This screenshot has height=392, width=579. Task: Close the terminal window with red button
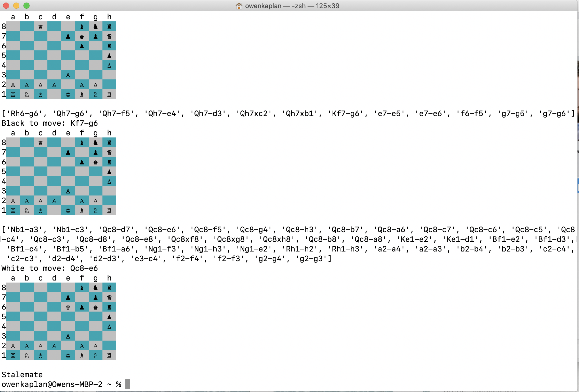point(6,6)
